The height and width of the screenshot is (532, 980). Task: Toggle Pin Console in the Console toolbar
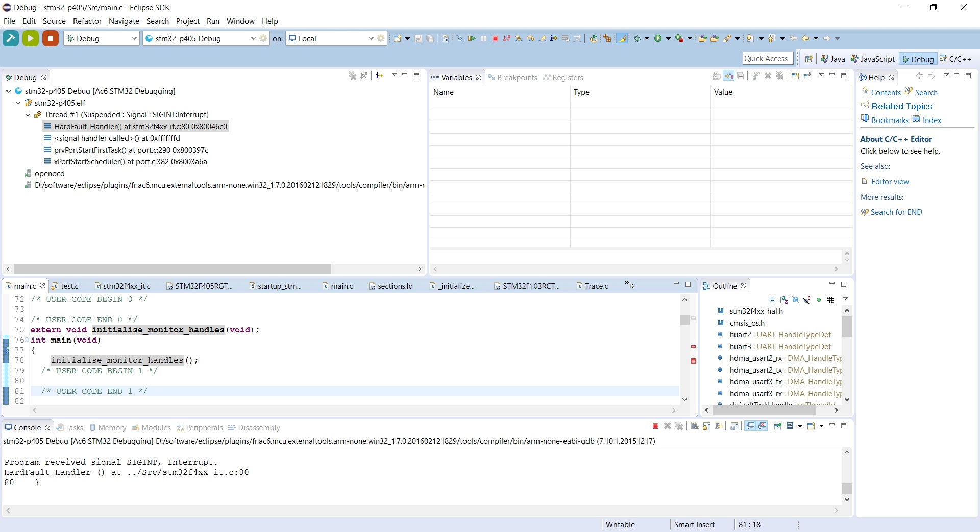coord(777,426)
